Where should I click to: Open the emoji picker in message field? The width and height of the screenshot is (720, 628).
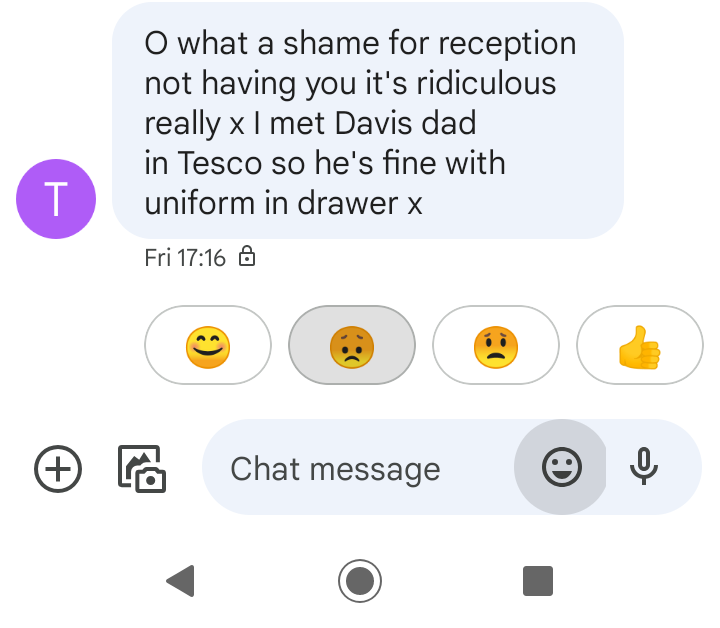[x=562, y=467]
